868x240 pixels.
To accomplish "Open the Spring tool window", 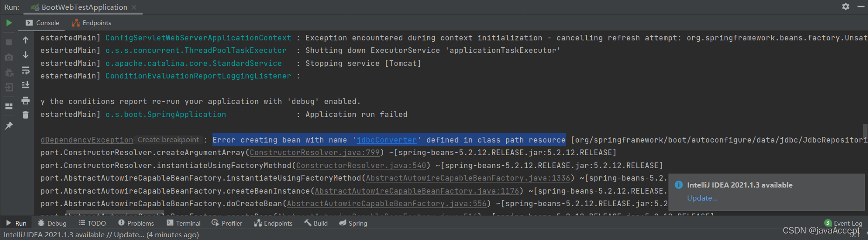I will click(x=353, y=223).
